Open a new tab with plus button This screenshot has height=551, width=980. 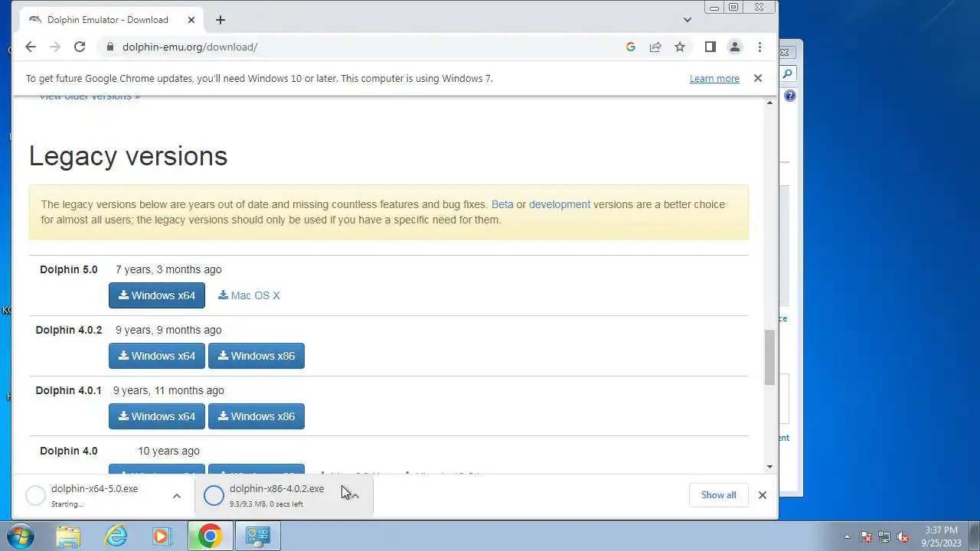[220, 20]
